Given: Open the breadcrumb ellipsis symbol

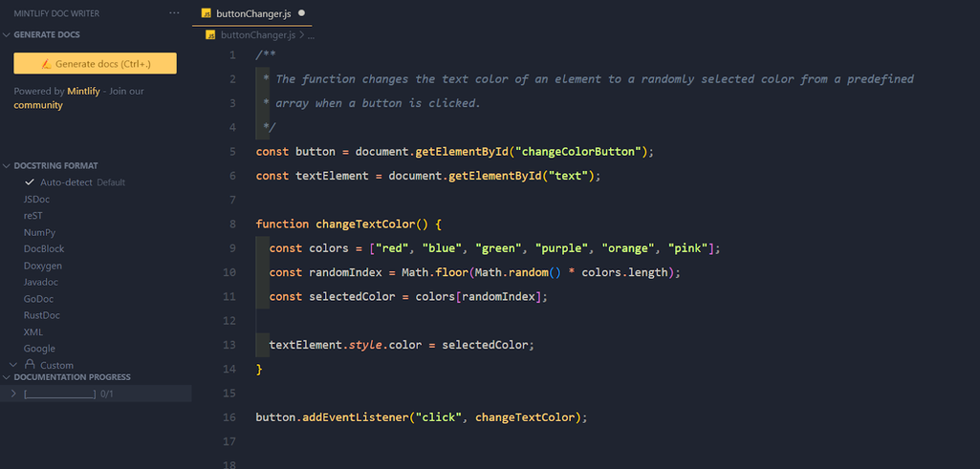Looking at the screenshot, I should pos(311,36).
